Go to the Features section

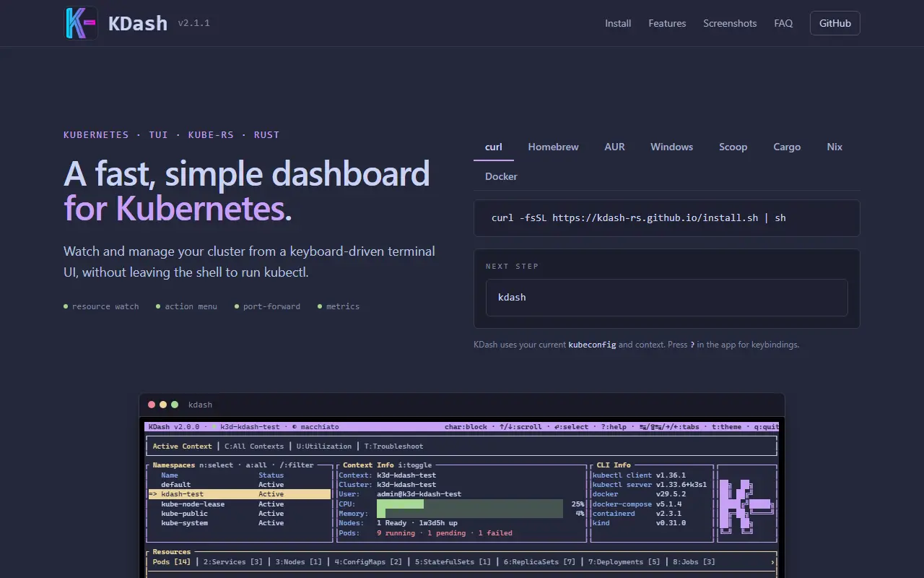(x=667, y=23)
